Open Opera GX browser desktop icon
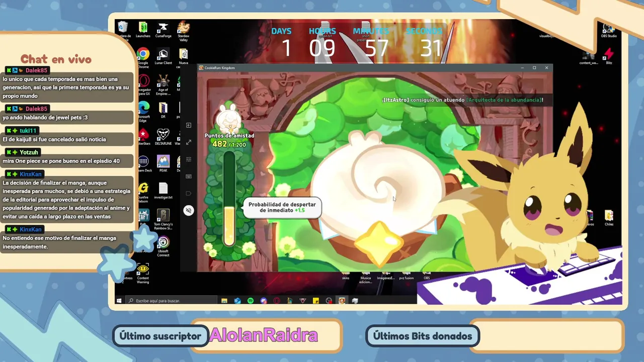 point(143,85)
